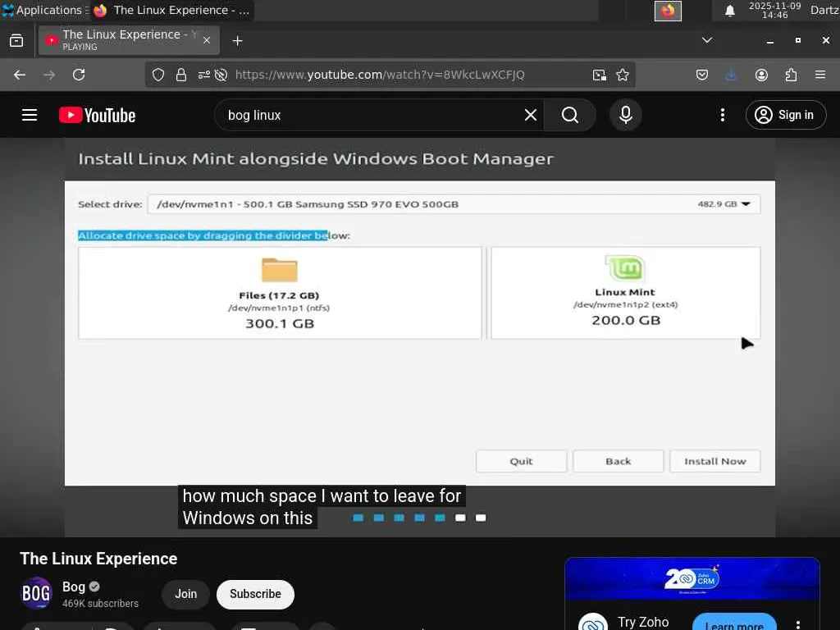Subscribe to the Bog channel
The width and height of the screenshot is (840, 630).
(255, 594)
